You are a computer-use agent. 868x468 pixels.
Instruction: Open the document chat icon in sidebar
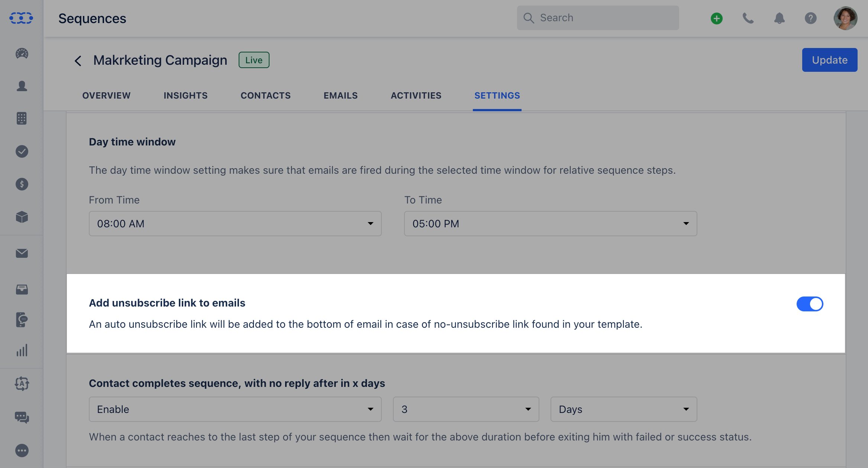pyautogui.click(x=22, y=320)
